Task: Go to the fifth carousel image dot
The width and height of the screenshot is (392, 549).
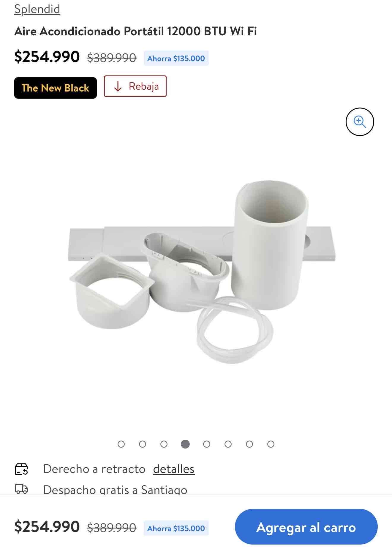Action: tap(207, 444)
